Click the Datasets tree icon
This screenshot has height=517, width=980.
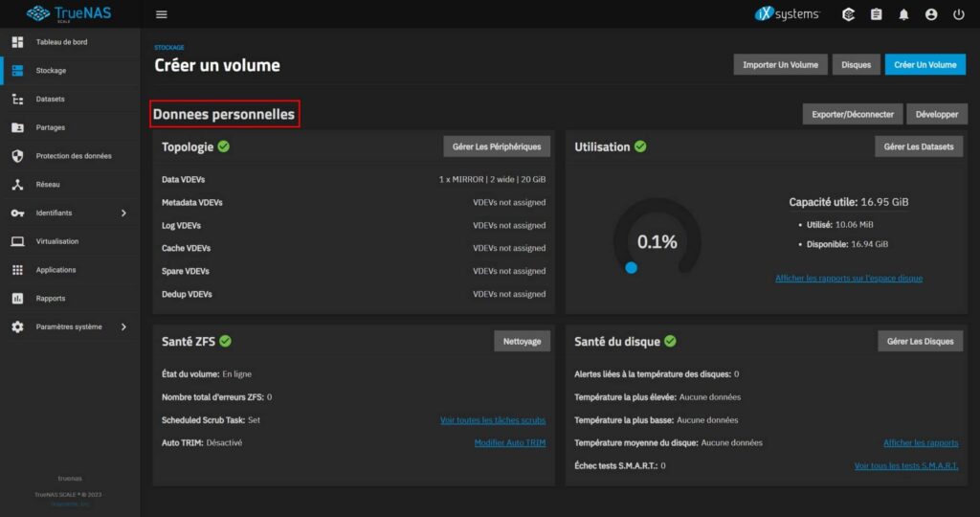pos(17,99)
